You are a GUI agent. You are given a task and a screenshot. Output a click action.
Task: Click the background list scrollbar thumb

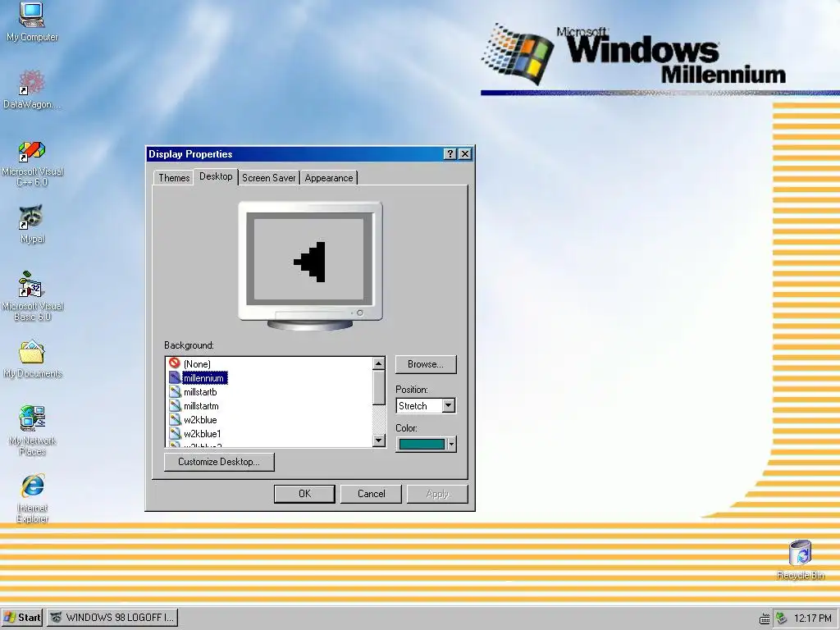coord(379,387)
